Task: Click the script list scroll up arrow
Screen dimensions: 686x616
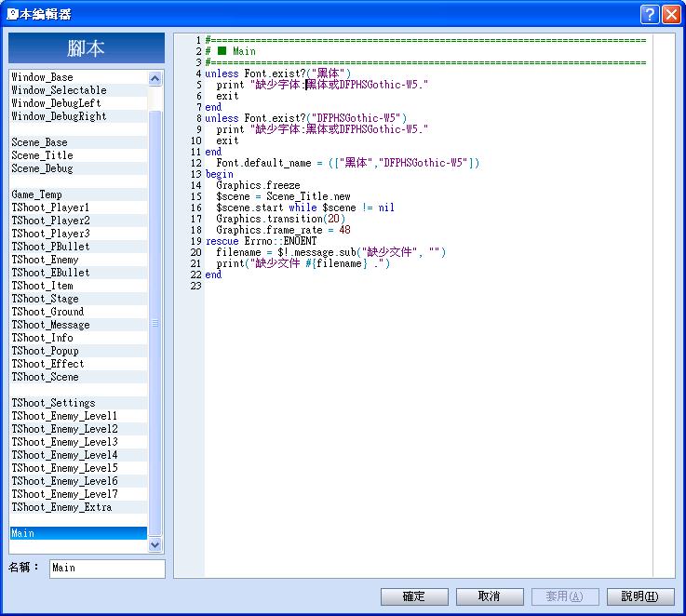Action: pyautogui.click(x=155, y=79)
